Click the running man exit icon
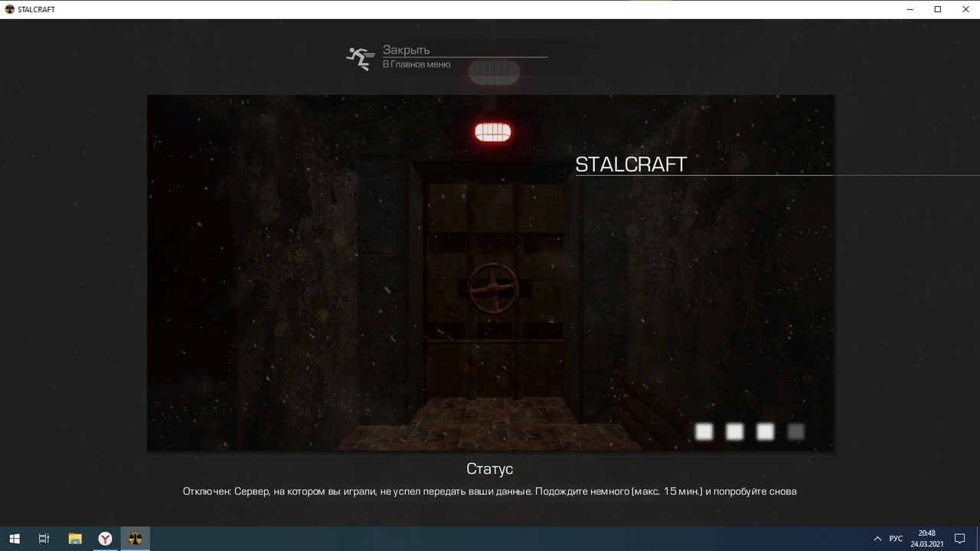 click(359, 58)
